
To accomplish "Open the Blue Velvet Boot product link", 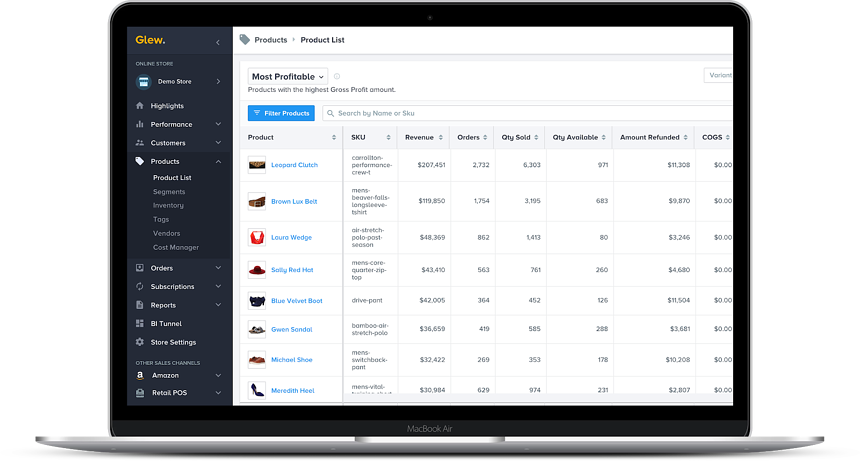I will 297,301.
